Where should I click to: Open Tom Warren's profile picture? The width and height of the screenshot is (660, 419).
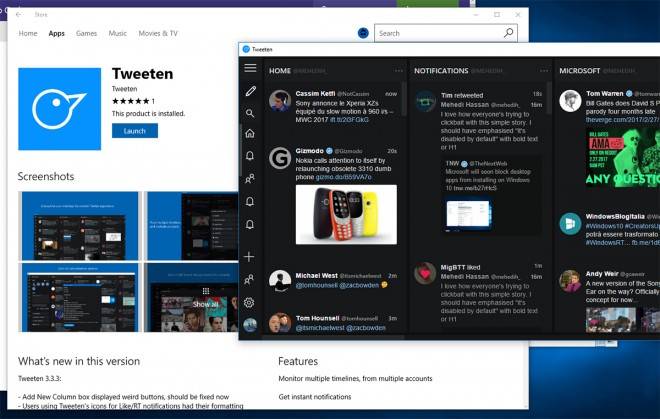point(570,101)
